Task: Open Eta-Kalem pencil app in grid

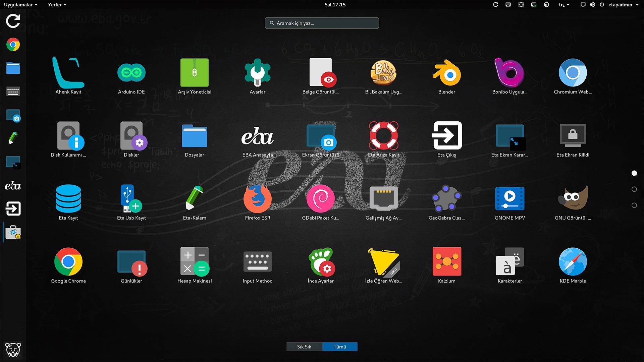Action: (194, 199)
